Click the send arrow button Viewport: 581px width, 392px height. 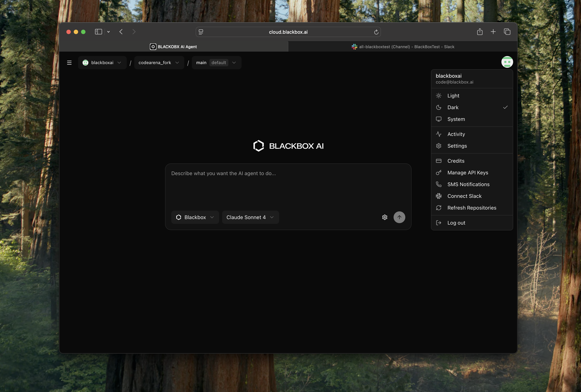click(399, 217)
